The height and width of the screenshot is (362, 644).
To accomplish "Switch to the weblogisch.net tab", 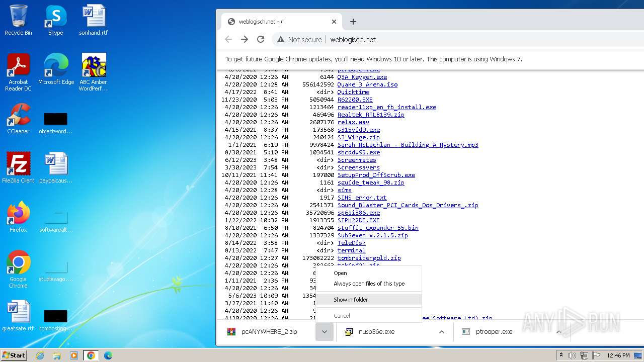I will click(x=282, y=22).
